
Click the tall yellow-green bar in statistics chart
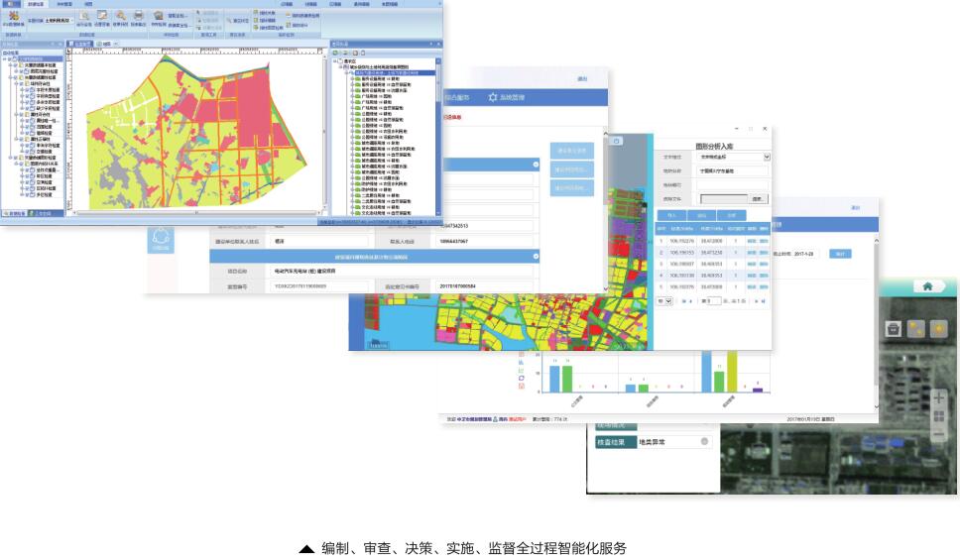tap(732, 371)
